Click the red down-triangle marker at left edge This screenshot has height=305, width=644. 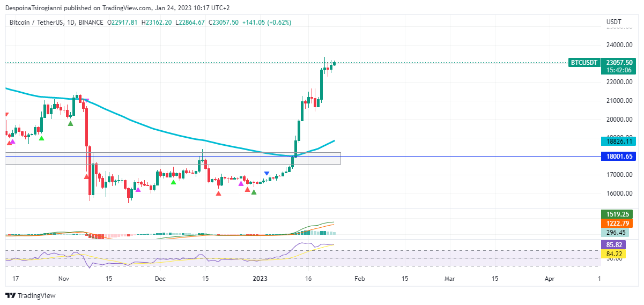click(6, 114)
